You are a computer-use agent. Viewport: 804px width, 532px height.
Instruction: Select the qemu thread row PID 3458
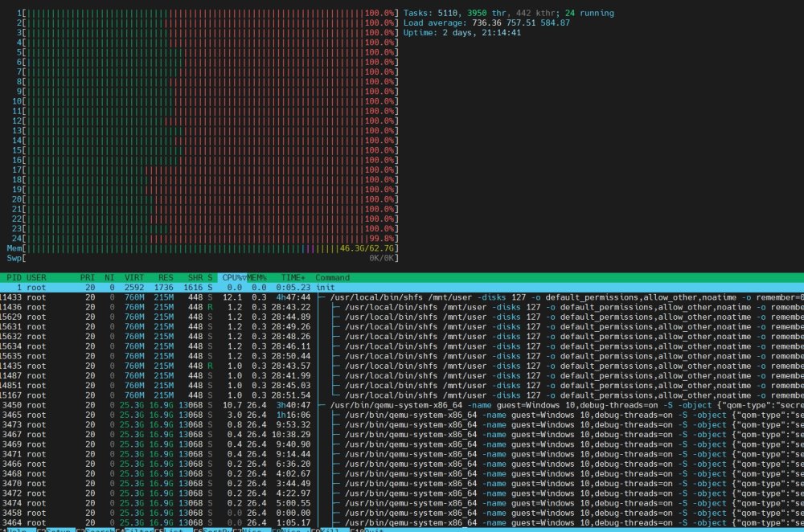[x=402, y=513]
